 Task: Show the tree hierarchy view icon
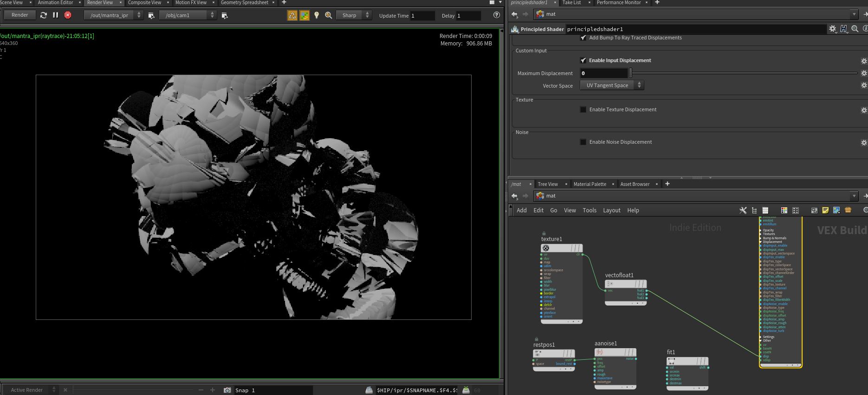(x=754, y=210)
